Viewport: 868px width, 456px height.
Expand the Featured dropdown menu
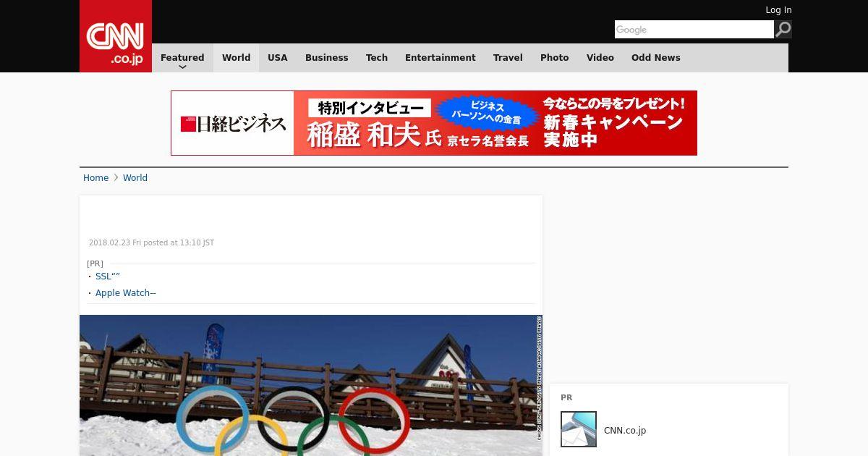(x=182, y=58)
